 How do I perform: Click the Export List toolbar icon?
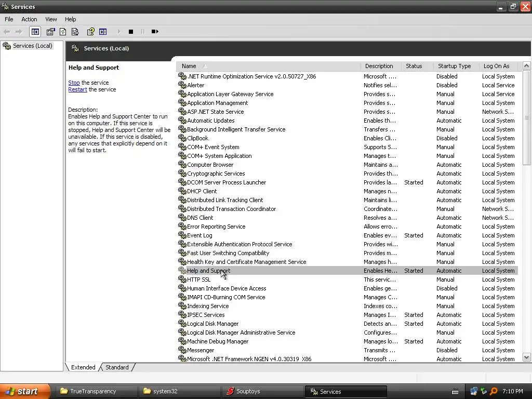click(75, 32)
